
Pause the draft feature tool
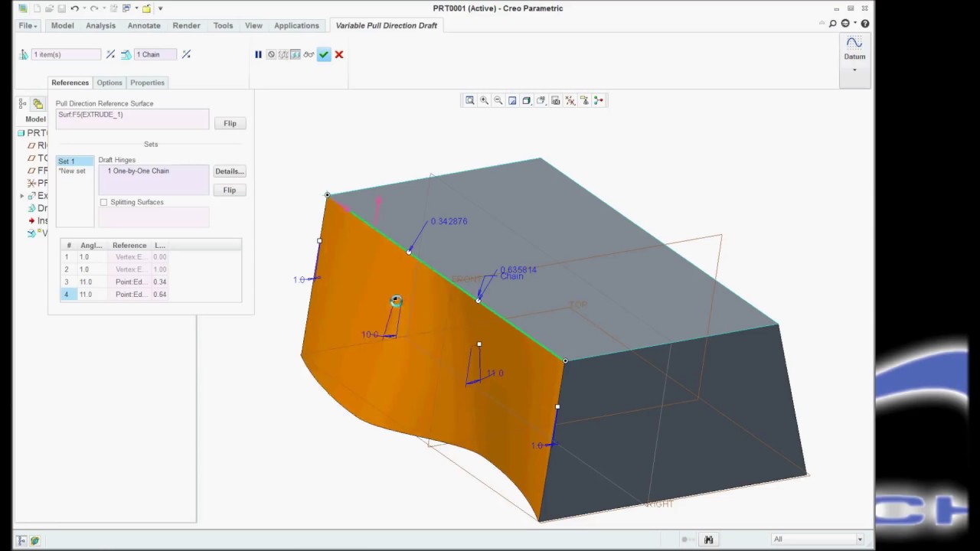pyautogui.click(x=258, y=54)
